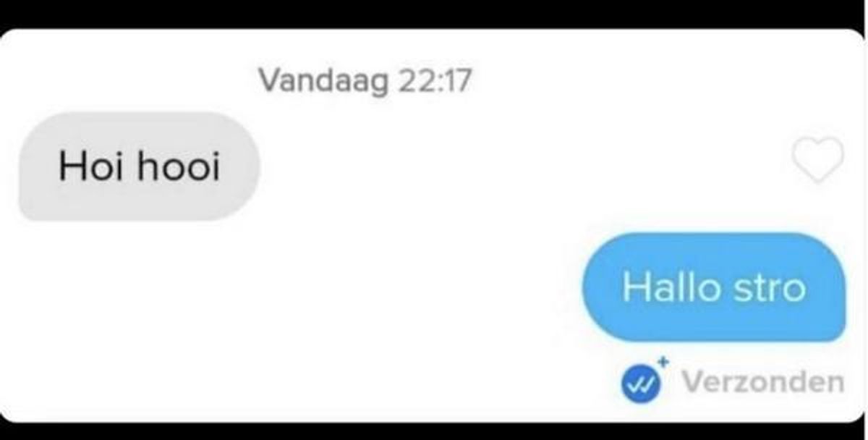Click the "22:17" time text
868x440 pixels.
click(x=433, y=80)
